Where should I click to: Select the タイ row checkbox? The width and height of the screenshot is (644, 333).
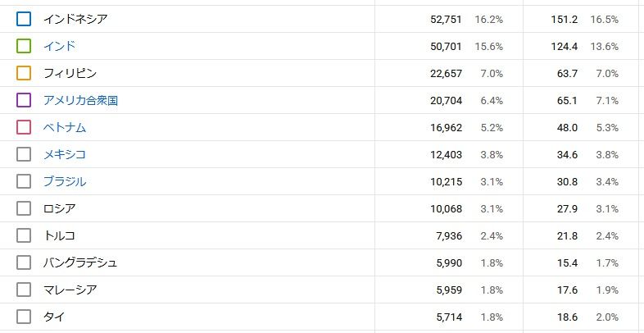point(24,317)
